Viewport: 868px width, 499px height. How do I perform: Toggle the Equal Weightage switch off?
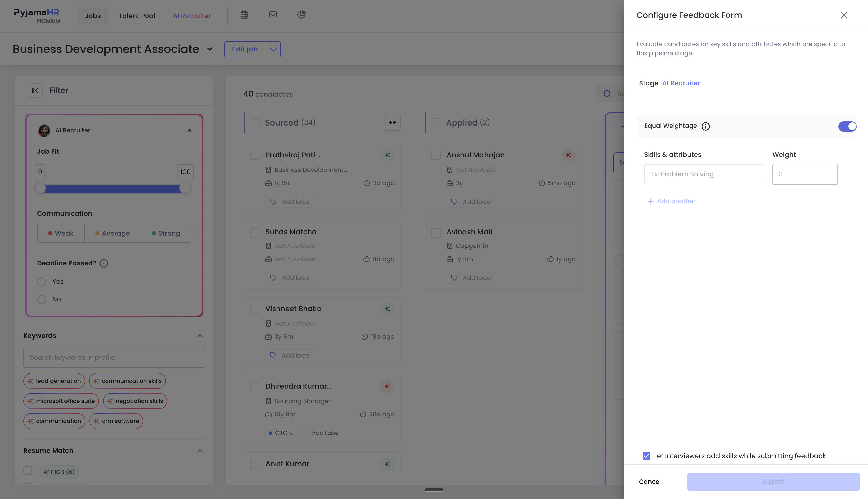pos(847,127)
